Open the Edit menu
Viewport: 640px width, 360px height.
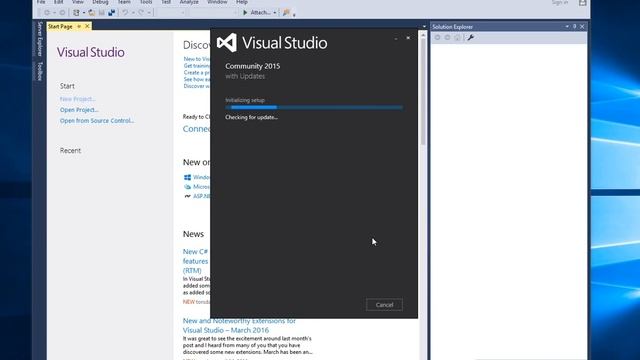pos(58,2)
